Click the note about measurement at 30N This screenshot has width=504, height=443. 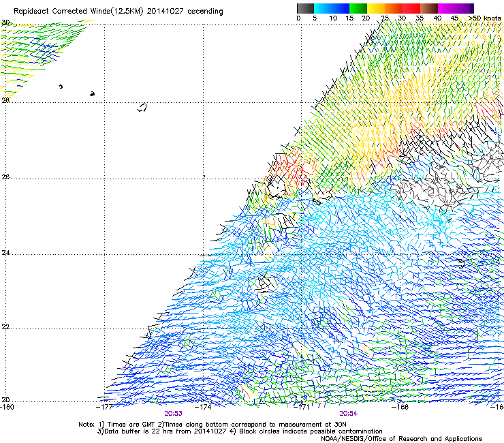coord(252,425)
